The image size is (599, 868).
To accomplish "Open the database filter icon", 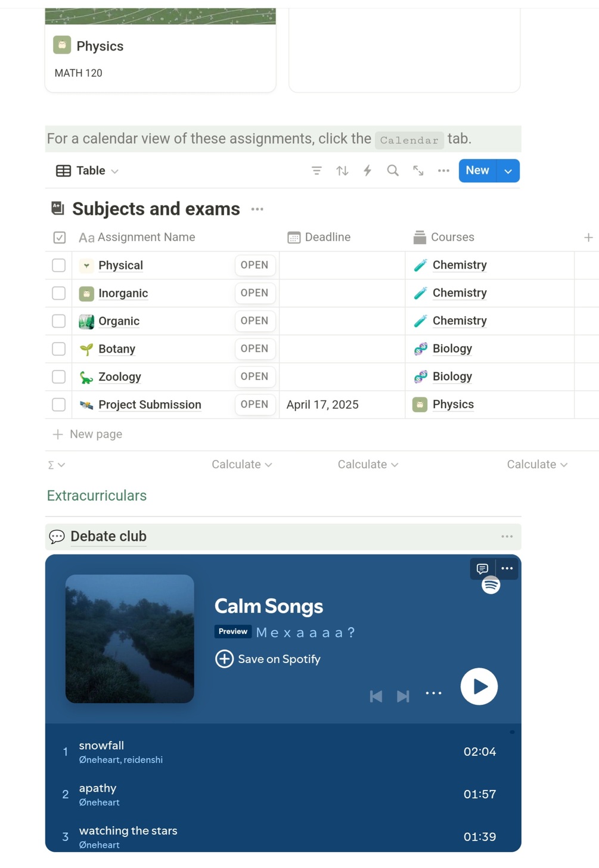I will pos(316,171).
